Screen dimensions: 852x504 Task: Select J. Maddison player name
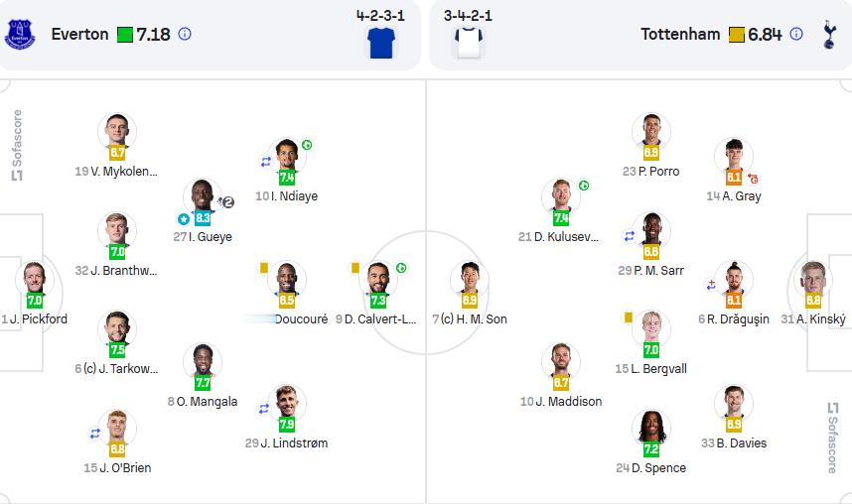pos(568,402)
